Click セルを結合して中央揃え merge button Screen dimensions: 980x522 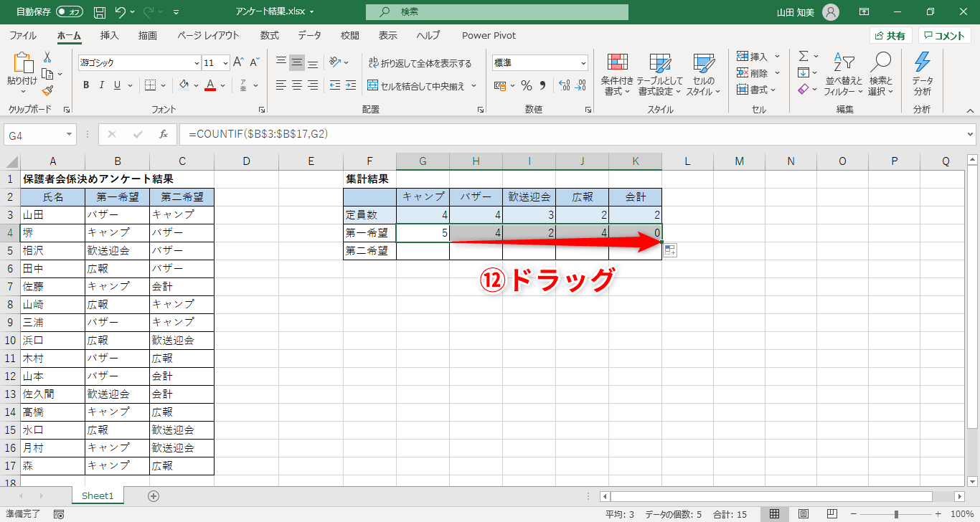[415, 85]
